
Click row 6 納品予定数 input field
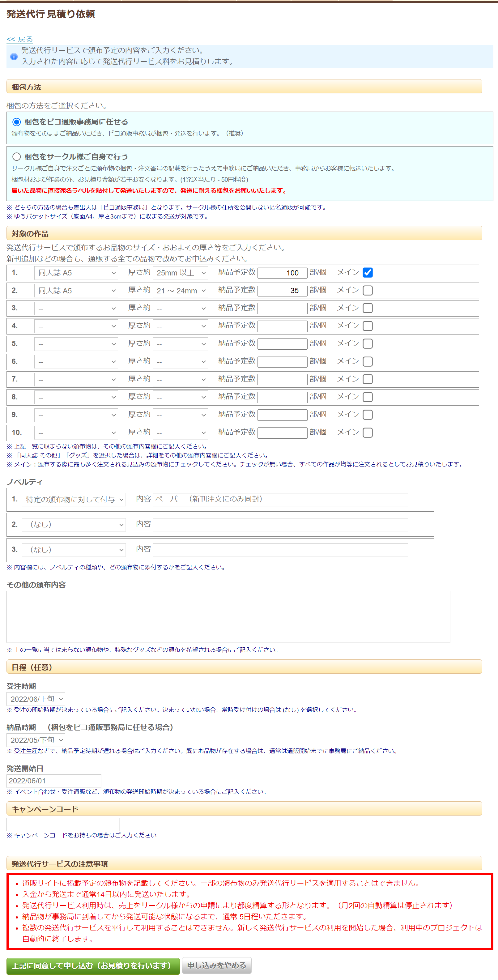pos(282,361)
